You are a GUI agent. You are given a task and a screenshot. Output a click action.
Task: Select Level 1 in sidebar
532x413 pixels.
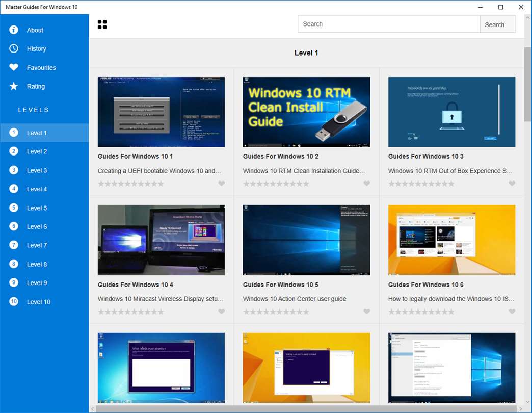pos(44,133)
